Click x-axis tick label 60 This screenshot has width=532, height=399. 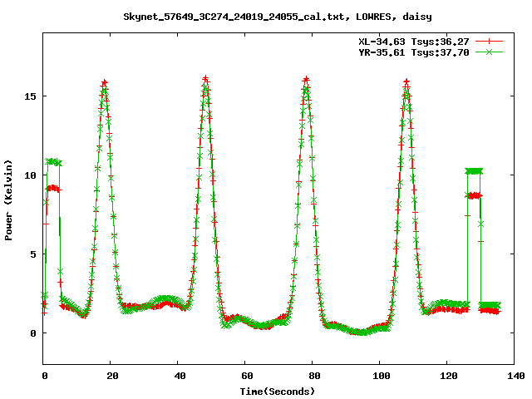click(x=247, y=376)
